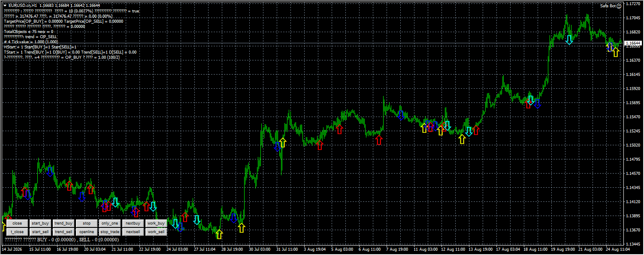The height and width of the screenshot is (255, 644).
Task: Click the TotalObjects = 75 line
Action: coord(28,32)
